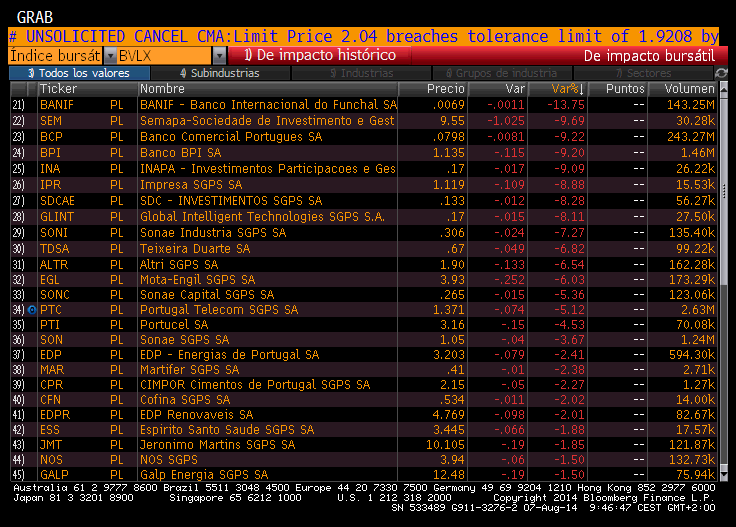Viewport: 736px width, 527px height.
Task: Click the scrollbar down arrow
Action: [x=724, y=475]
